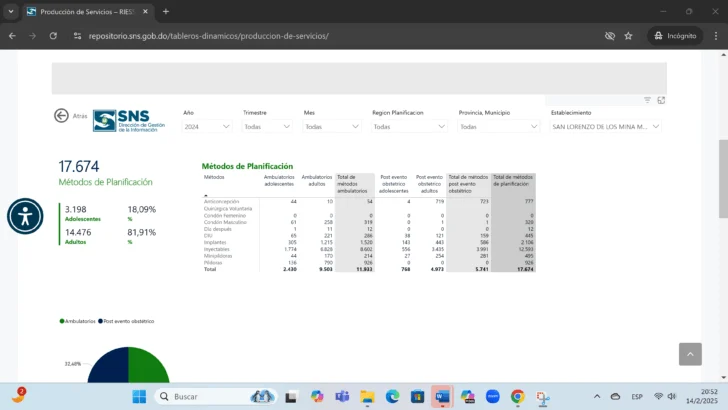Expand the Provincia, Municipio dropdown
Viewport: 728px width, 410px height.
[497, 127]
